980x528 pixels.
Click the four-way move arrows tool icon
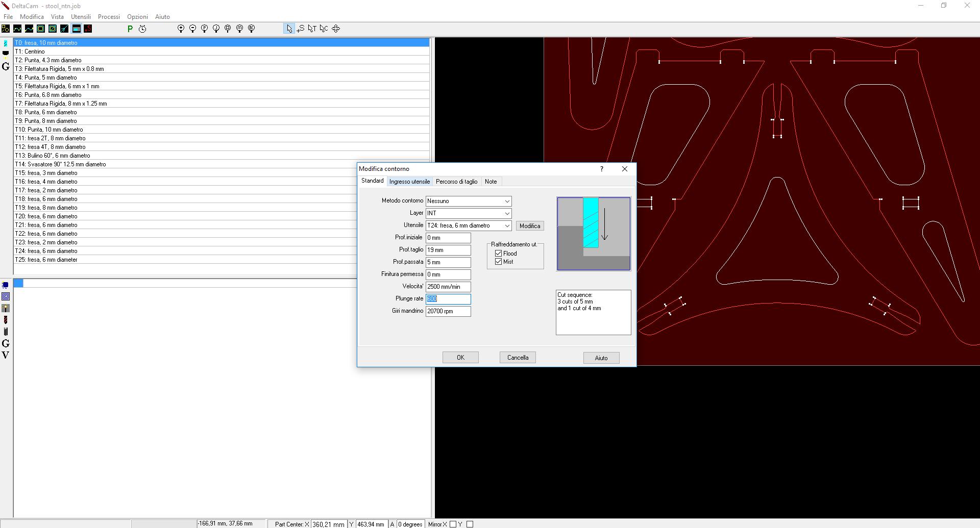click(336, 29)
